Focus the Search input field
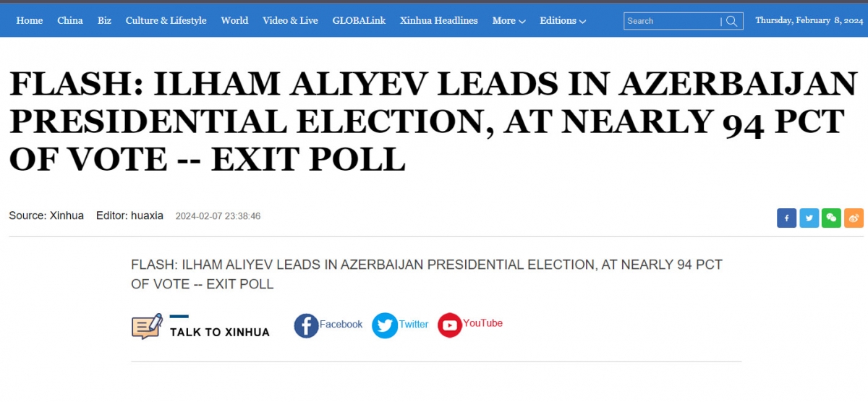Viewport: 868px width, 402px height. (x=672, y=21)
